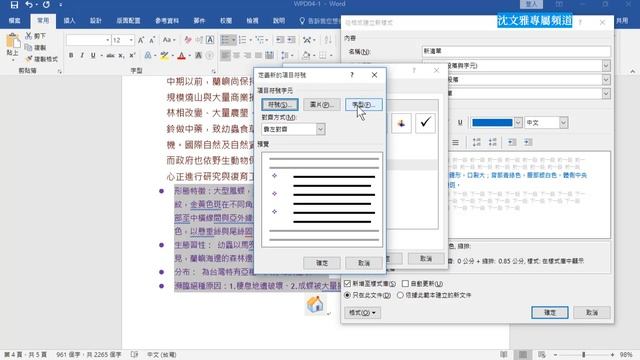Click 確定 in the create style dialog

point(550,313)
